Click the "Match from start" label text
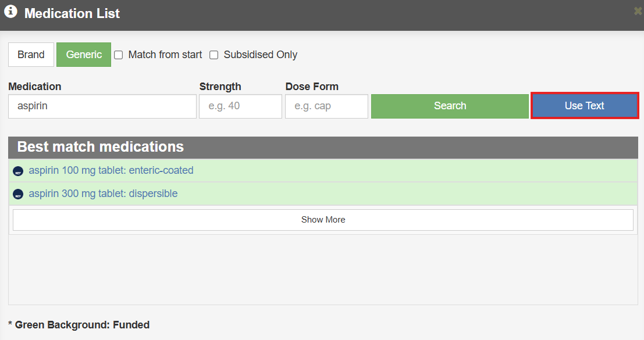This screenshot has height=340, width=644. 165,55
